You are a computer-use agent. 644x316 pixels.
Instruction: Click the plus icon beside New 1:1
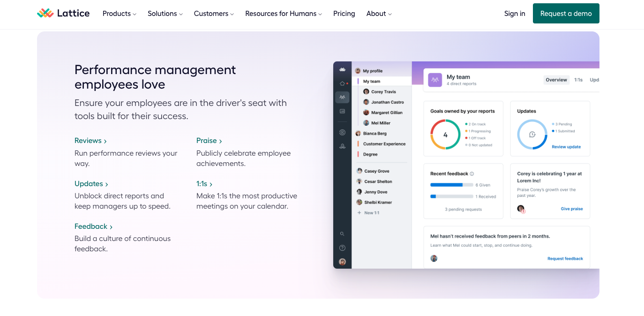tap(359, 213)
